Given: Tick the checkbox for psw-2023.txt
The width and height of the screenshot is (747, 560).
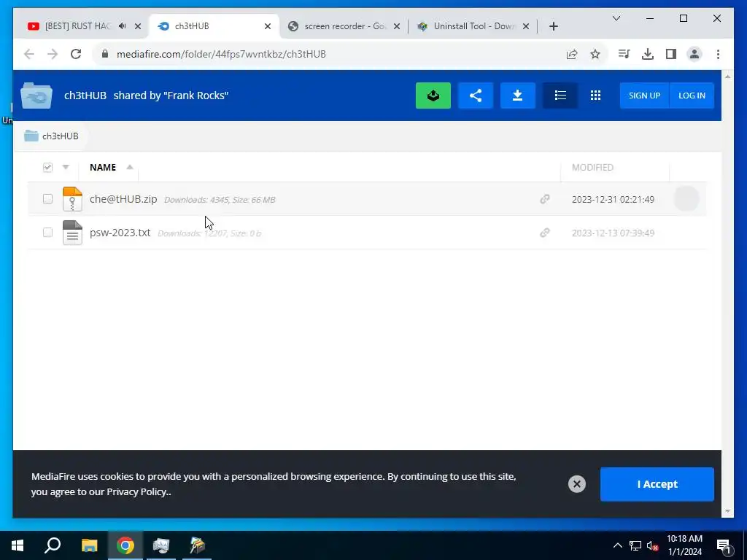Looking at the screenshot, I should (47, 232).
